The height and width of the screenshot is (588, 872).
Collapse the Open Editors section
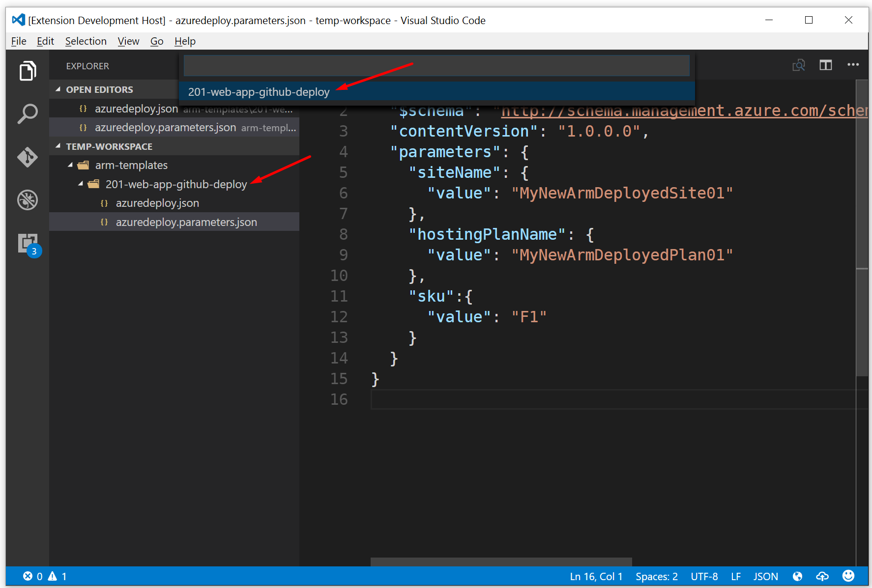(x=58, y=89)
